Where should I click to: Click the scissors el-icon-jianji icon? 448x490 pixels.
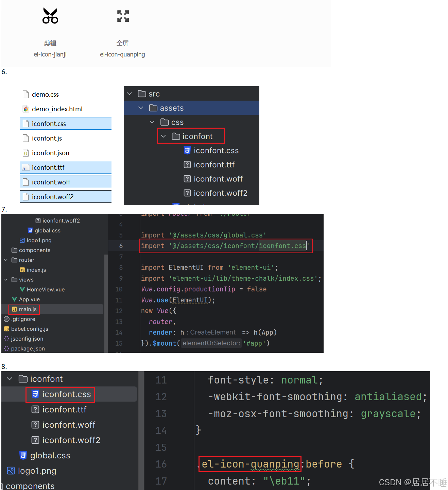50,16
